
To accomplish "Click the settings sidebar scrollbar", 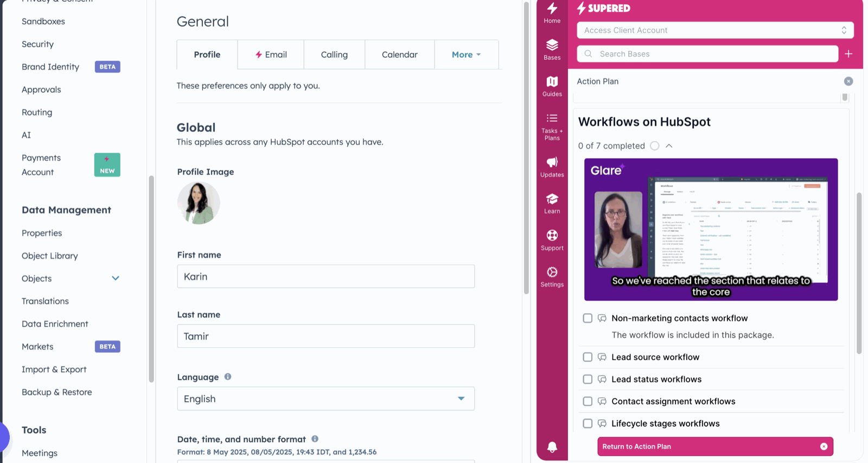I will (151, 279).
